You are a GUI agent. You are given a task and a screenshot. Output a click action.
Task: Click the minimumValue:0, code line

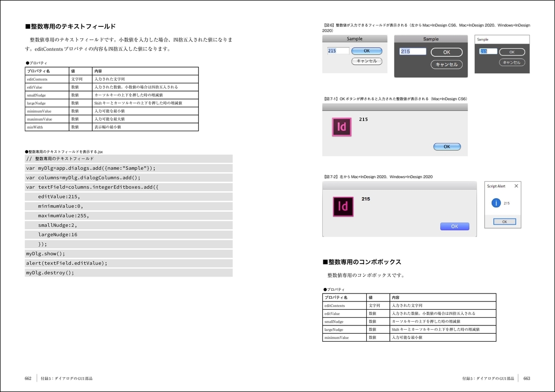[x=129, y=206]
